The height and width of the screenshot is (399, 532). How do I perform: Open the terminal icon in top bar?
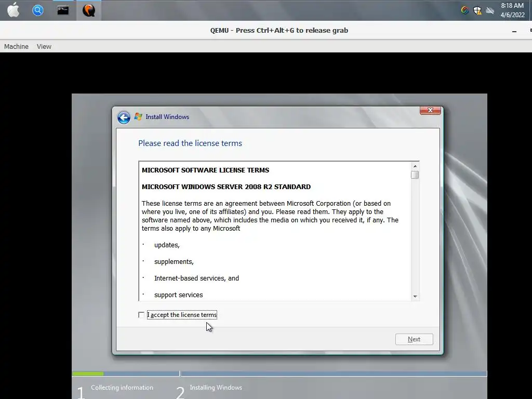point(63,10)
